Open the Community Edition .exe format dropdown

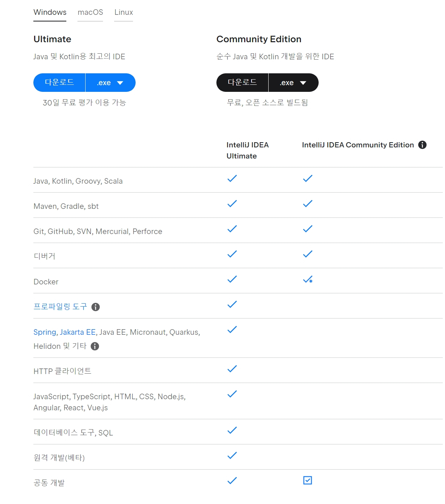pos(293,83)
